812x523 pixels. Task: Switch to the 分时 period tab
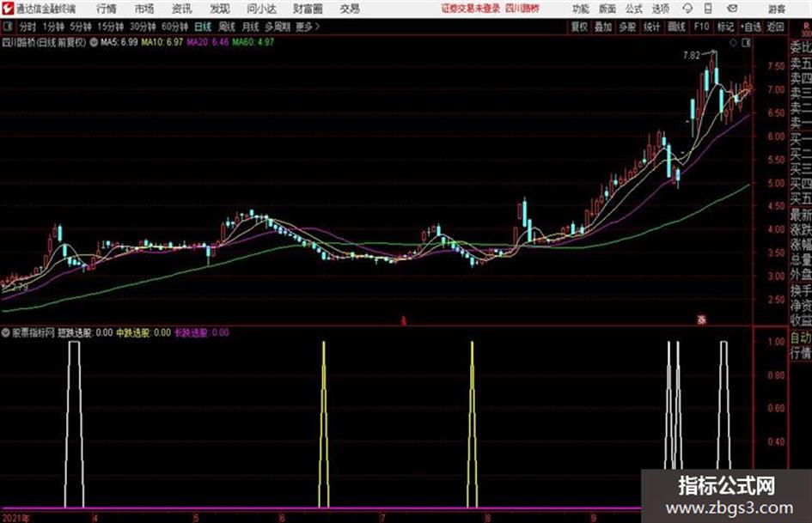27,27
